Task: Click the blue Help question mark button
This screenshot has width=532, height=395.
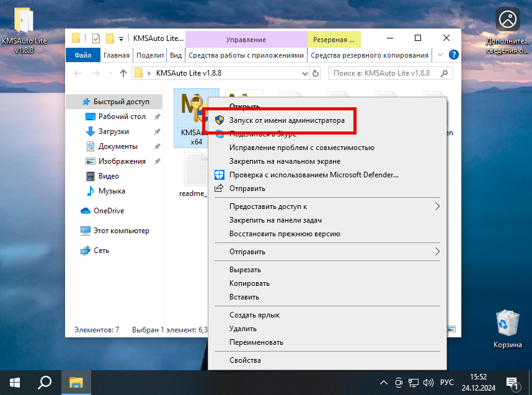Action: (454, 55)
